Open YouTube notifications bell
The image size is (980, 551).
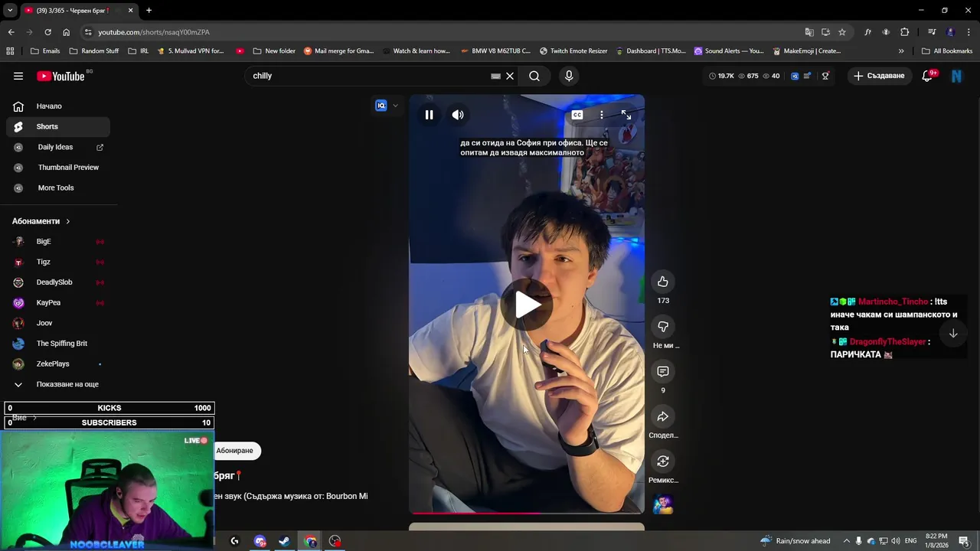coord(927,76)
